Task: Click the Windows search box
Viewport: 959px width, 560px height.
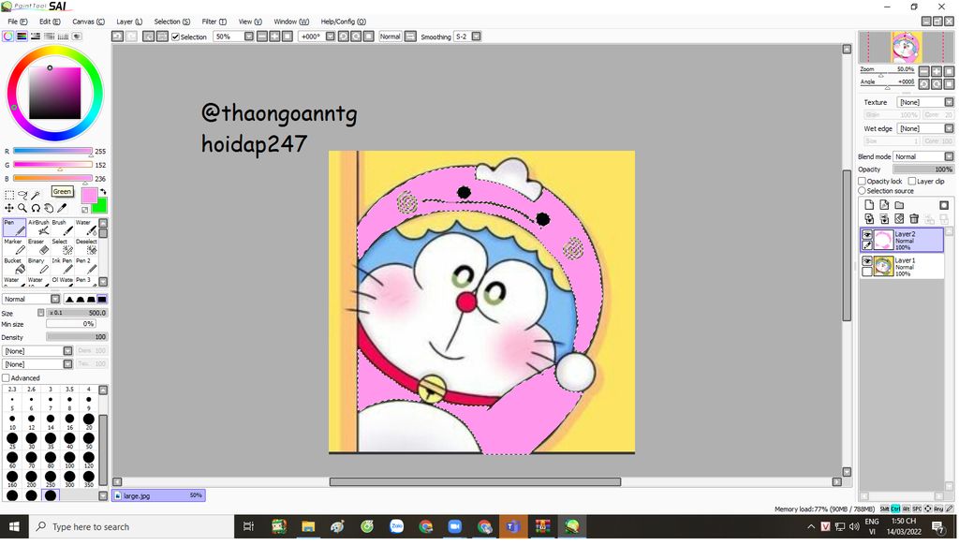Action: (x=131, y=527)
